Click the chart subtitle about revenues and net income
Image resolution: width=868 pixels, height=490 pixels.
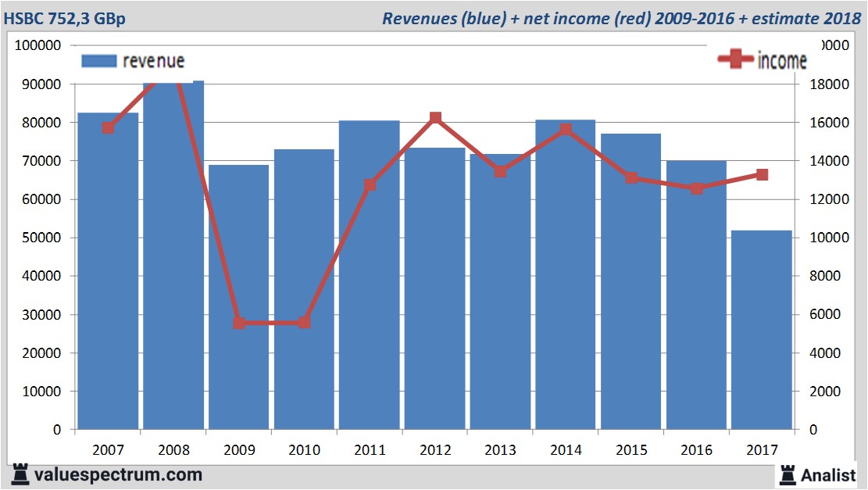[x=621, y=19]
